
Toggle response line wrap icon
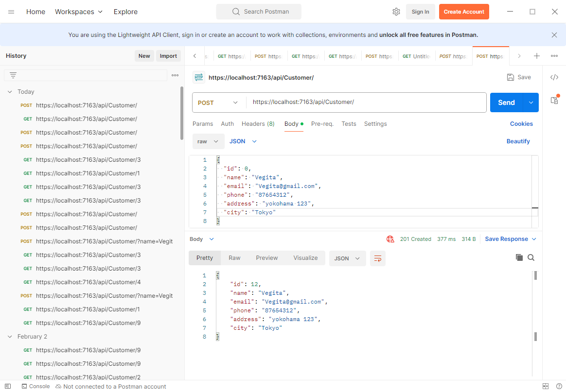tap(377, 258)
